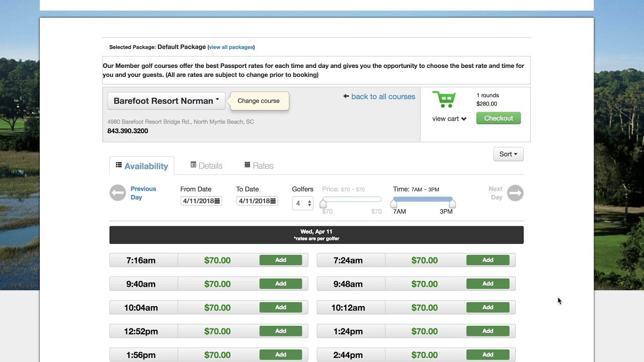Click the Next Day right arrow icon
The height and width of the screenshot is (362, 644).
point(515,193)
